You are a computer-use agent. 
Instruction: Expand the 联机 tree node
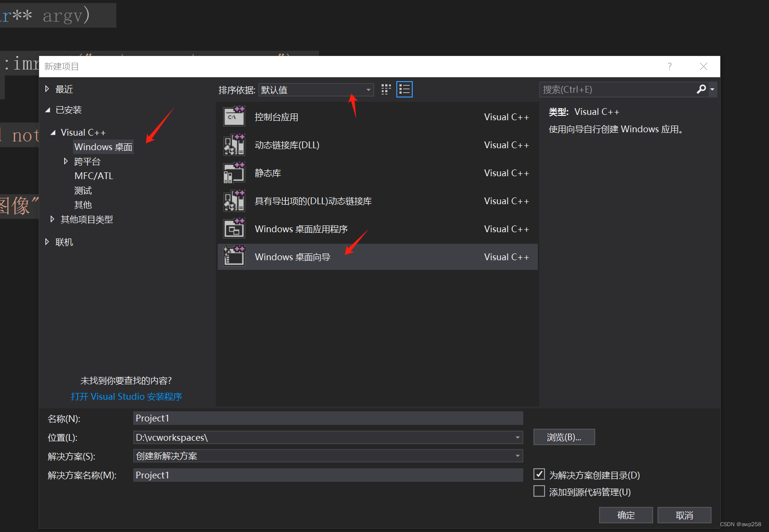(47, 242)
